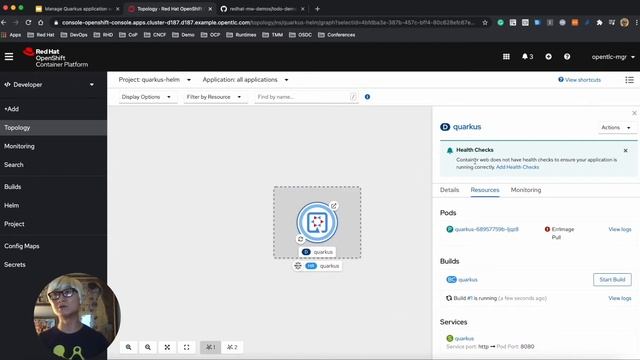Open the Application all applications dropdown

tap(245, 80)
